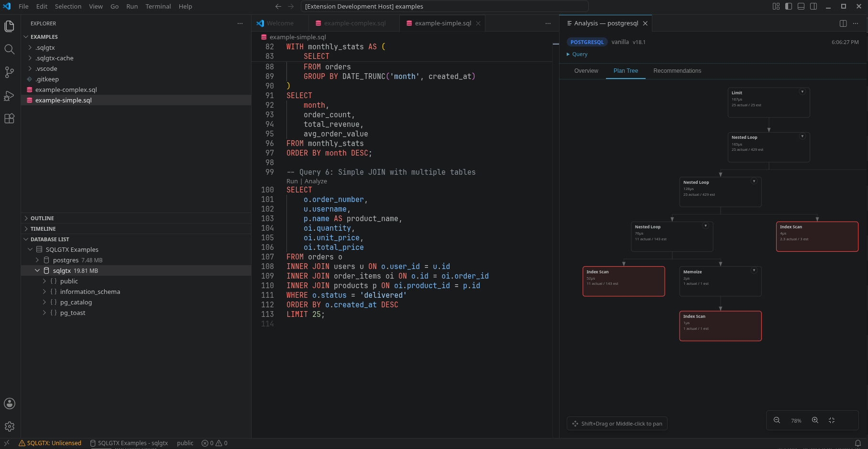Collapse the DATABASE LIST section

26,239
